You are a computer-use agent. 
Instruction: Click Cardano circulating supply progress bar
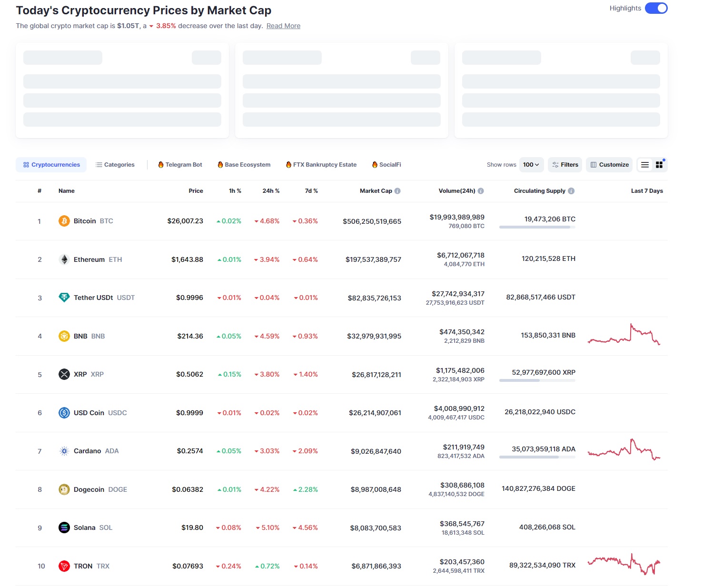coord(537,457)
